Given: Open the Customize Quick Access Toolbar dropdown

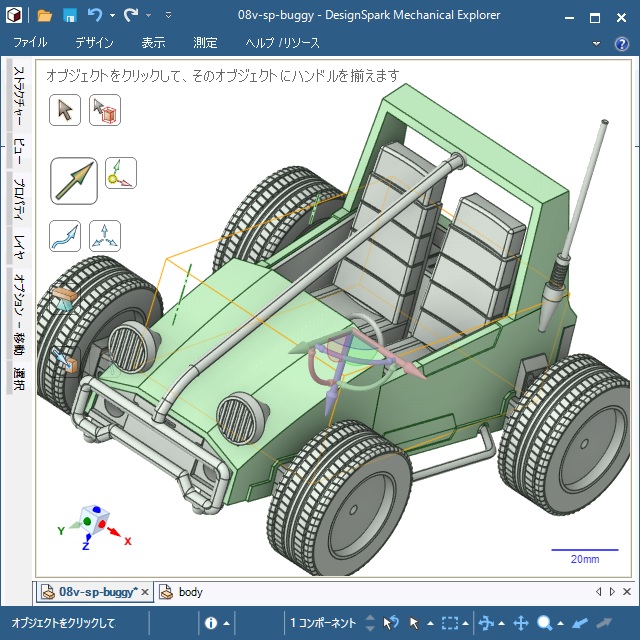Looking at the screenshot, I should click(x=168, y=16).
